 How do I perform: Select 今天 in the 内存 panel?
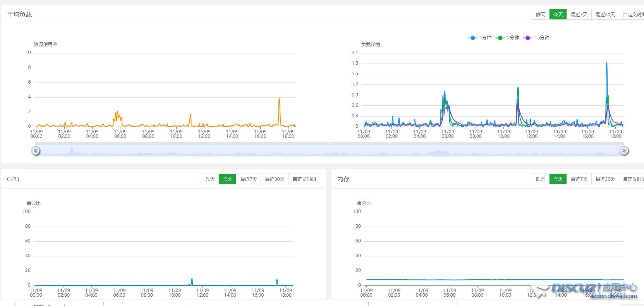558,179
